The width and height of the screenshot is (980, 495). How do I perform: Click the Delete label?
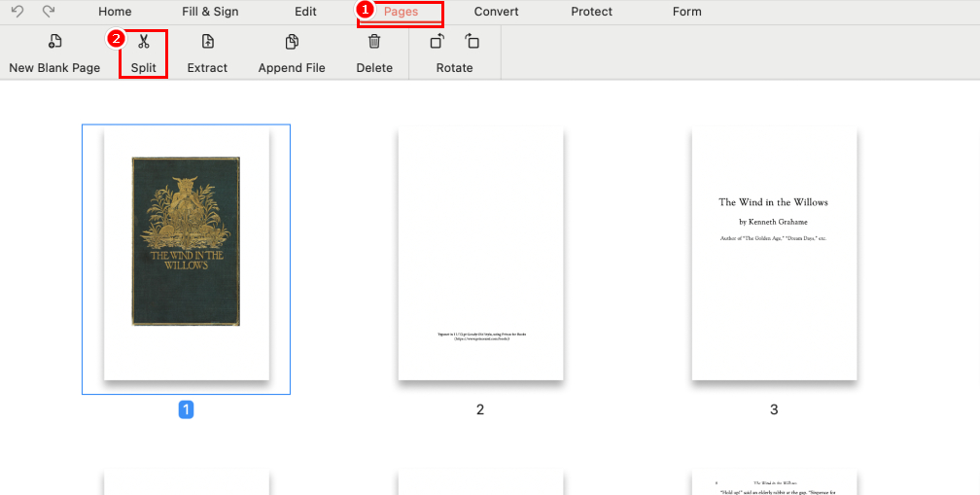coord(374,67)
